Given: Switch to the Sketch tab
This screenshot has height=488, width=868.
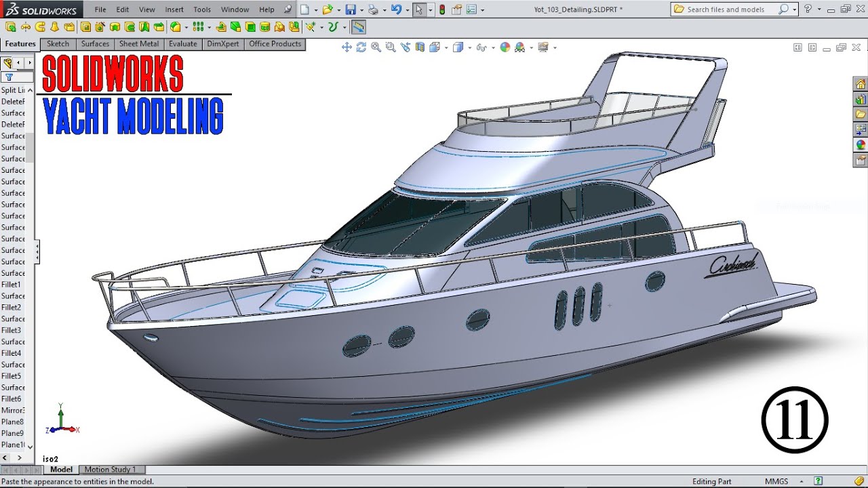Looking at the screenshot, I should click(58, 44).
